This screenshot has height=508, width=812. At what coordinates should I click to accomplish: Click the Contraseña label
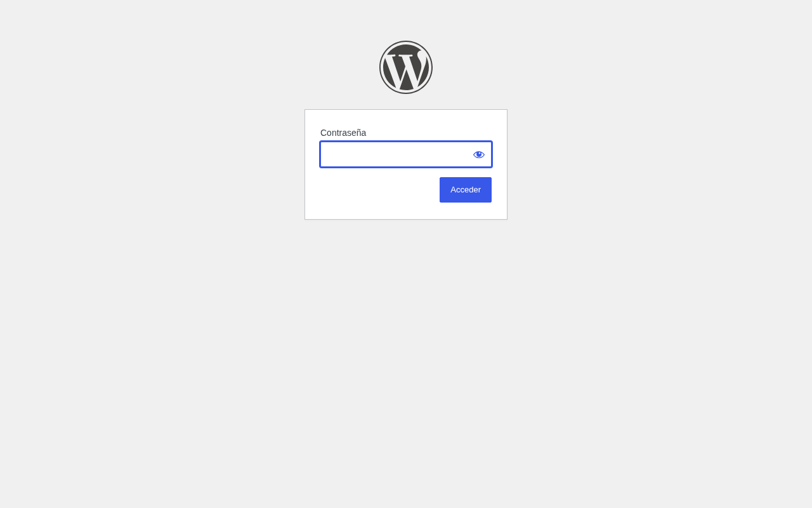click(x=343, y=133)
